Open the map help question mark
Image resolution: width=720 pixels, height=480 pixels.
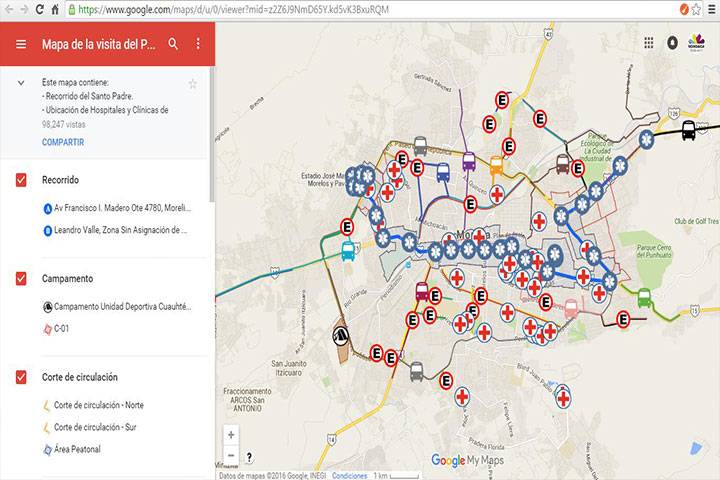coord(250,456)
